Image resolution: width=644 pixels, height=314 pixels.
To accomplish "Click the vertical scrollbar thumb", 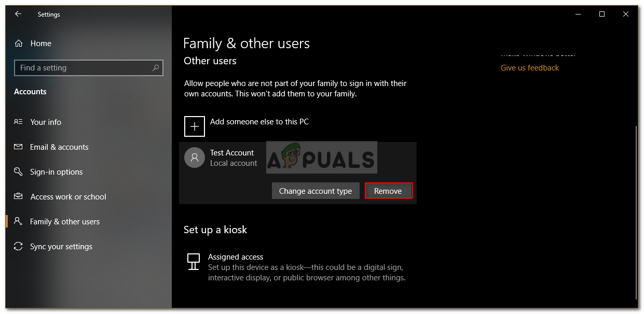I will [636, 211].
